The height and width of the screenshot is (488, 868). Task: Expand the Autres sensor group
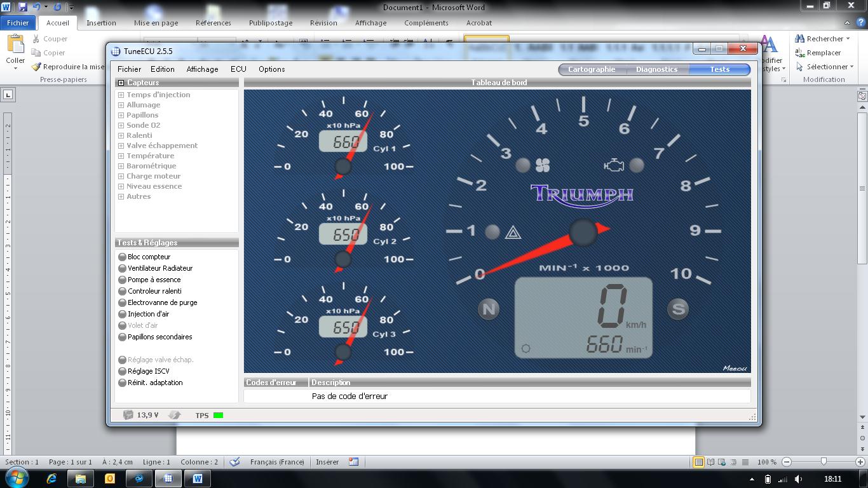121,196
